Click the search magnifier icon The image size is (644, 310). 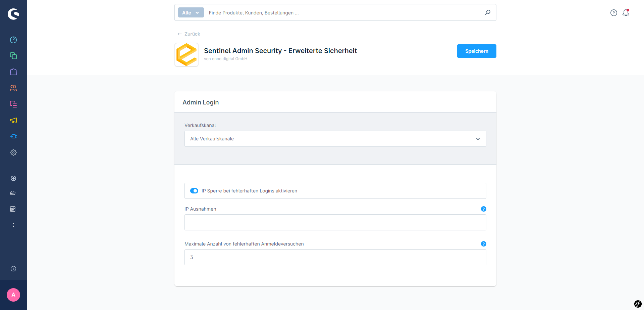tap(488, 12)
